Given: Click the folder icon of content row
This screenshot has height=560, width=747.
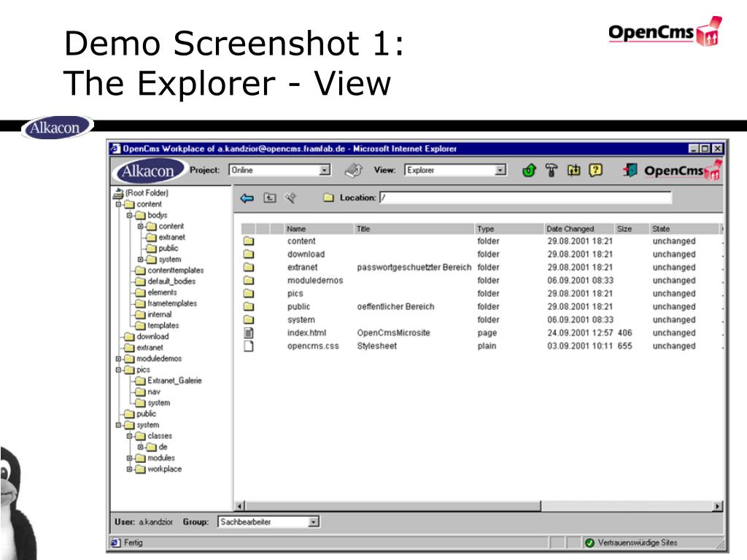Looking at the screenshot, I should coord(249,241).
